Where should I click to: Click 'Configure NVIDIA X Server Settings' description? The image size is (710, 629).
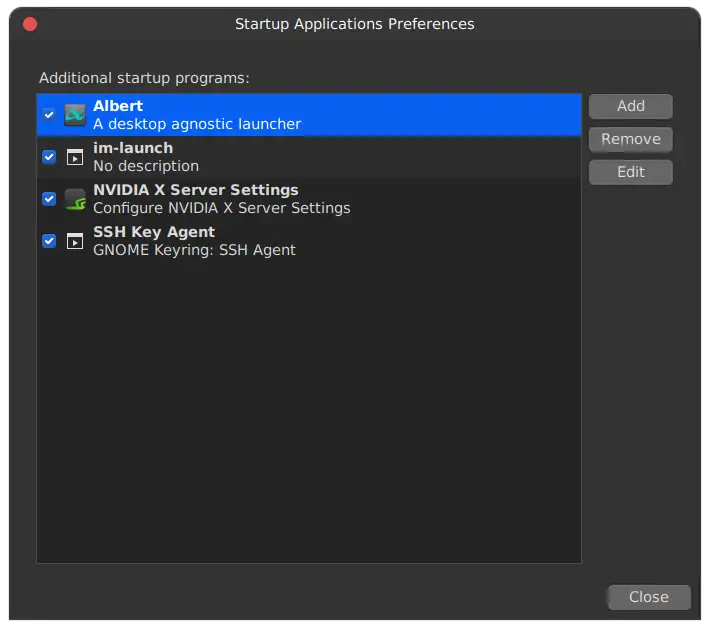222,208
